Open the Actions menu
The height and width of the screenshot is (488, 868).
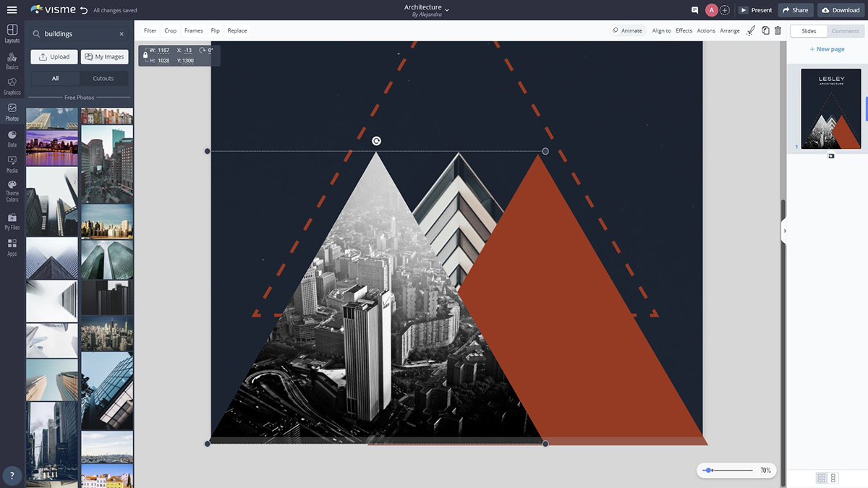(x=706, y=30)
